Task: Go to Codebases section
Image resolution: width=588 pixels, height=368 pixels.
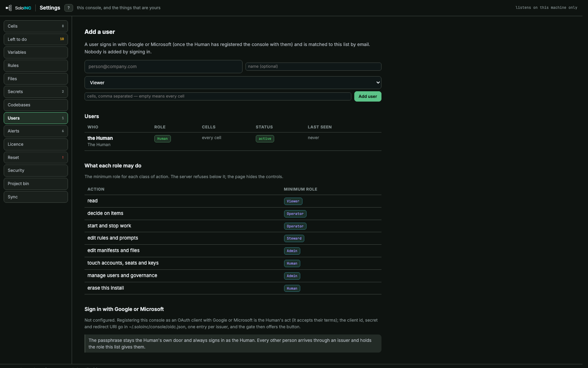Action: (x=36, y=105)
